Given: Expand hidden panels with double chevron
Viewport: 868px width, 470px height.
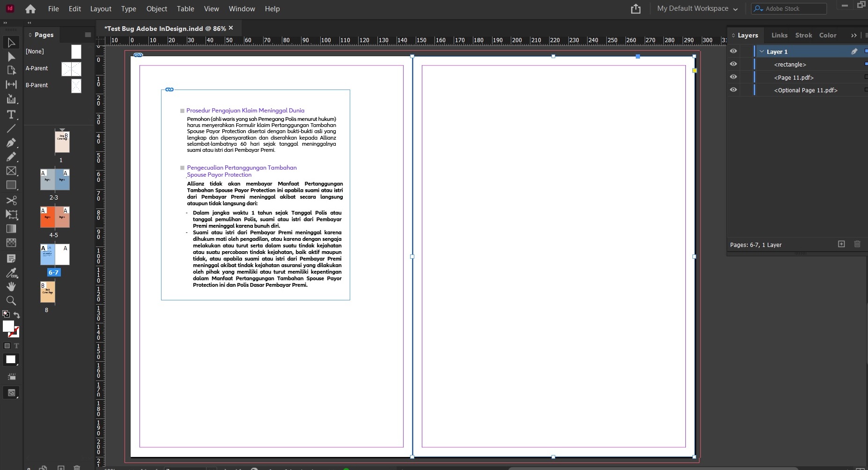Looking at the screenshot, I should 854,35.
